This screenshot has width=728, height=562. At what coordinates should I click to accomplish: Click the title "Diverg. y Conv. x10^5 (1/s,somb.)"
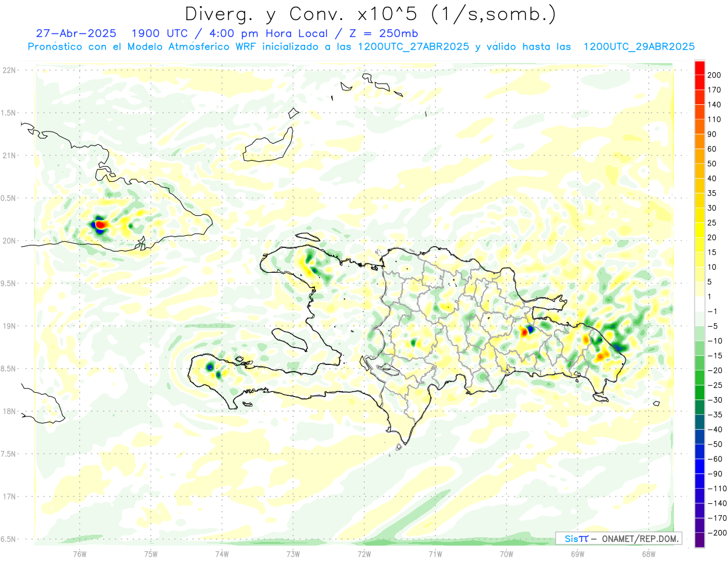[x=370, y=14]
